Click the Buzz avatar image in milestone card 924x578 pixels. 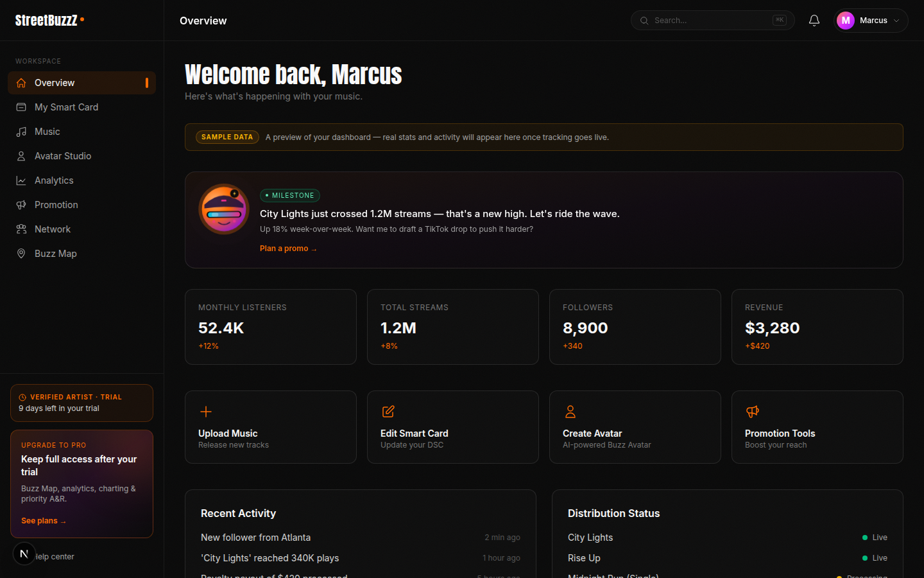224,209
